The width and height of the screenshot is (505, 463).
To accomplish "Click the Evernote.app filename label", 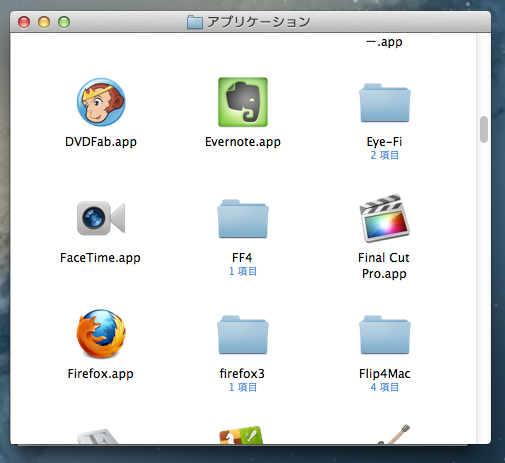I will click(243, 142).
